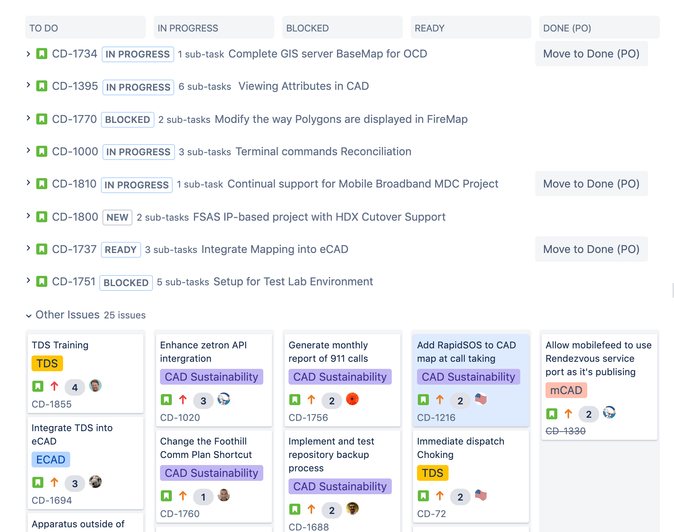
Task: Click the READY status lozenge on CD-1737
Action: click(121, 250)
